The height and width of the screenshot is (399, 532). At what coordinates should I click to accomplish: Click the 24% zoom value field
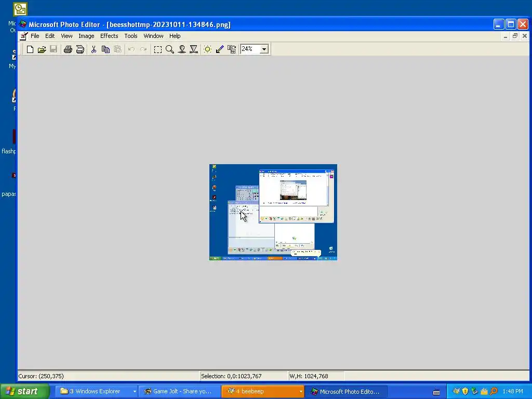point(250,49)
